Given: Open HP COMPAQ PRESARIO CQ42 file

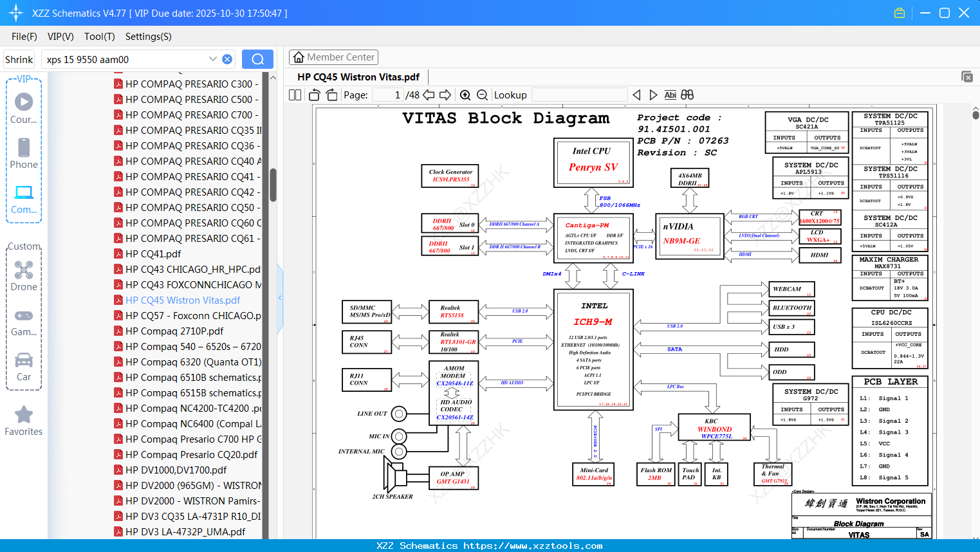Looking at the screenshot, I should coord(187,192).
